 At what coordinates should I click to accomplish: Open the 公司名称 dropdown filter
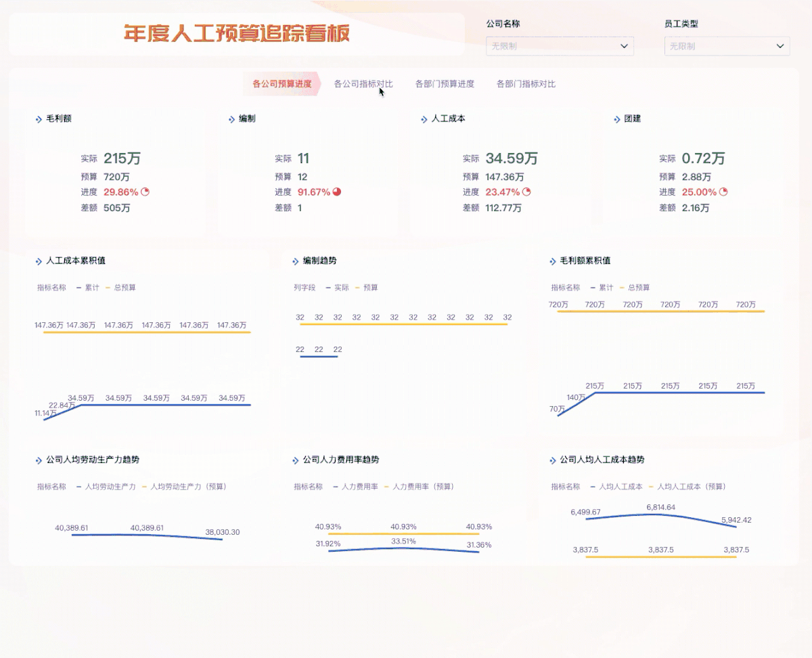pyautogui.click(x=560, y=46)
